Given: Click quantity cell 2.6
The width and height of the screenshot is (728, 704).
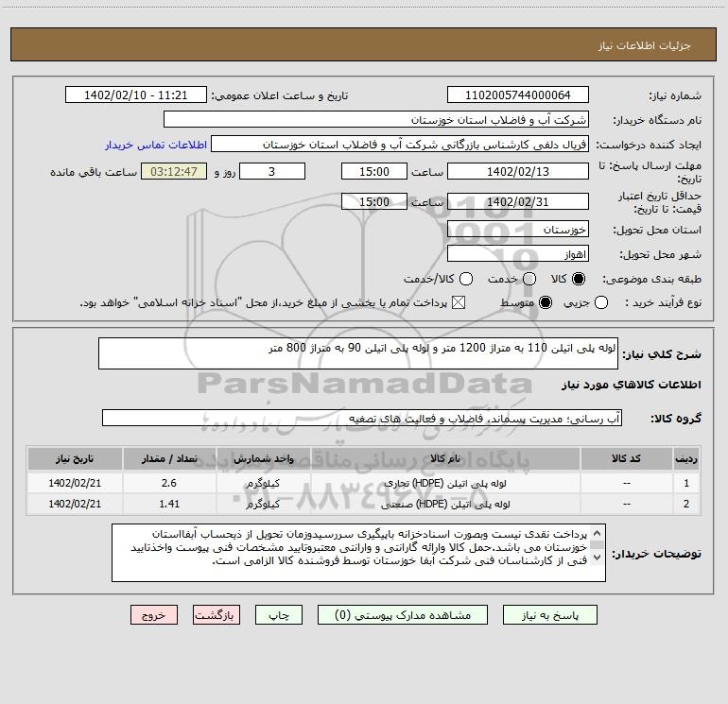Looking at the screenshot, I should [x=169, y=483].
